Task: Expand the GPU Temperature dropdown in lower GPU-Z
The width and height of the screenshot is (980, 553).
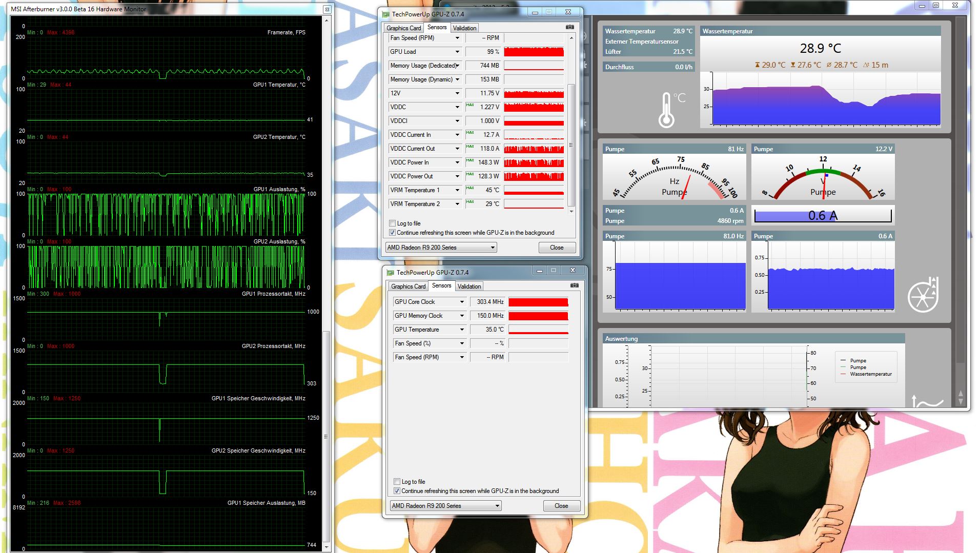Action: pyautogui.click(x=462, y=330)
